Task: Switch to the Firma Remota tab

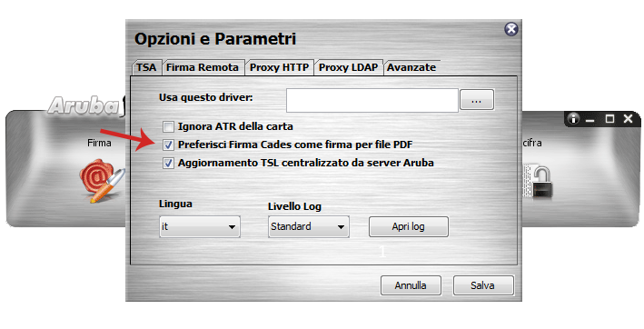Action: (x=203, y=67)
